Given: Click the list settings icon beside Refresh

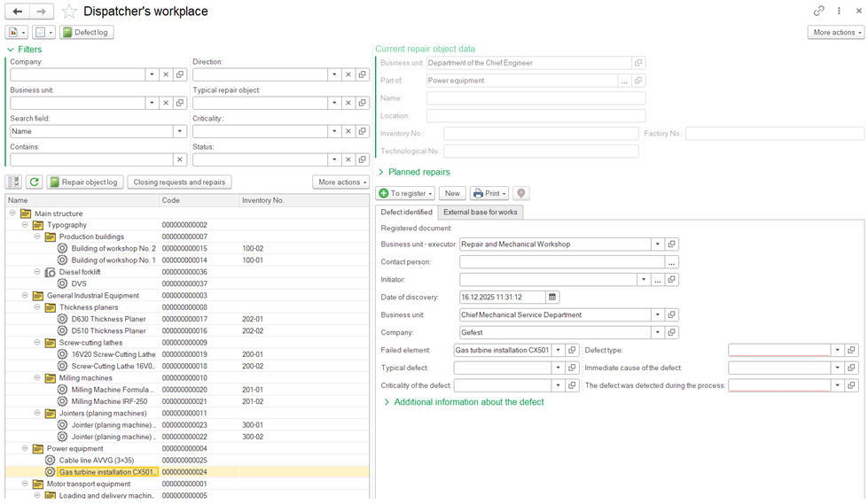Looking at the screenshot, I should pyautogui.click(x=13, y=182).
